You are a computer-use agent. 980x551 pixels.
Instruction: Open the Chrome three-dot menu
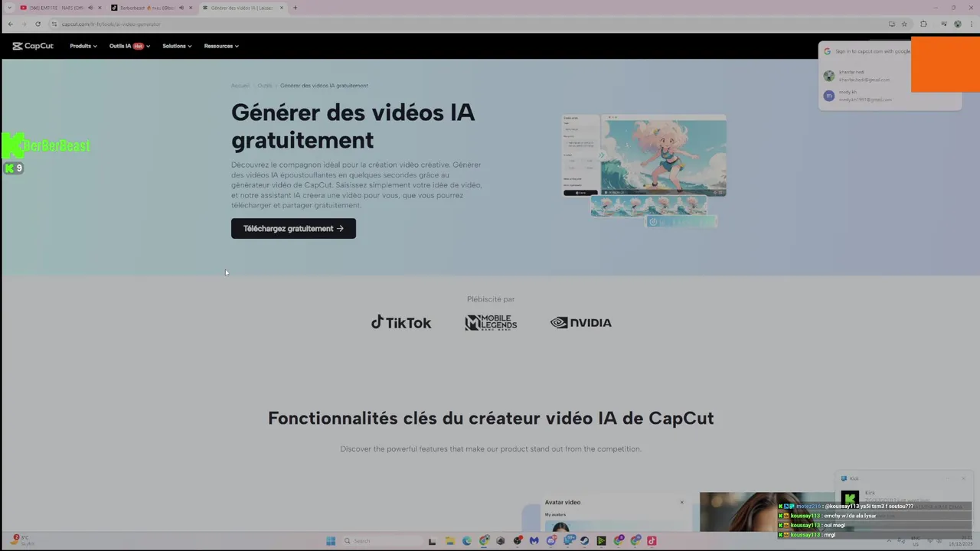click(x=971, y=24)
